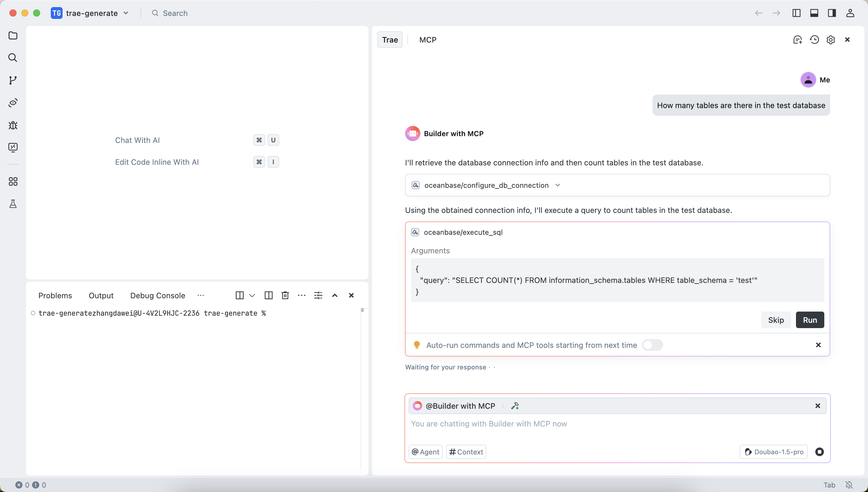Toggle the right sidebar layout icon
The width and height of the screenshot is (868, 492).
[x=832, y=13]
